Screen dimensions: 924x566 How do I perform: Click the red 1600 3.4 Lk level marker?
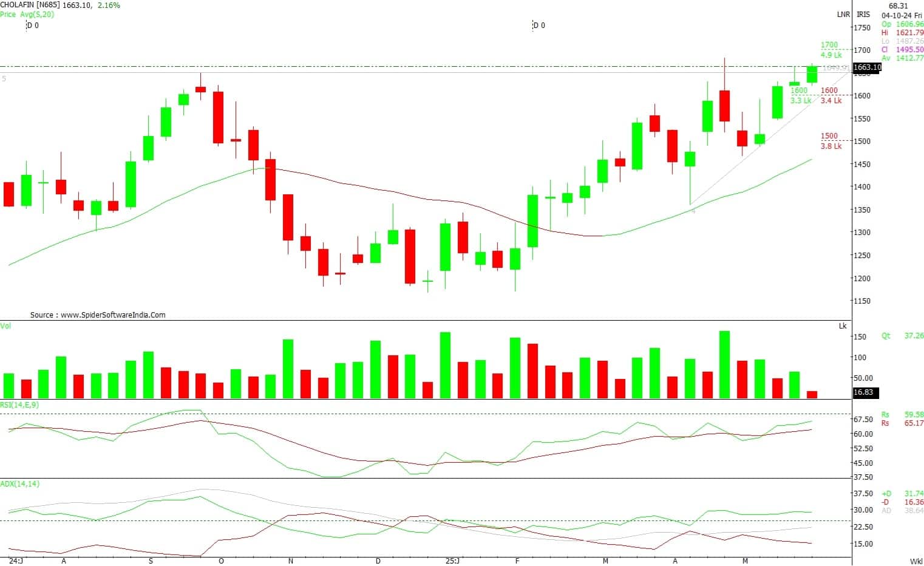point(831,95)
